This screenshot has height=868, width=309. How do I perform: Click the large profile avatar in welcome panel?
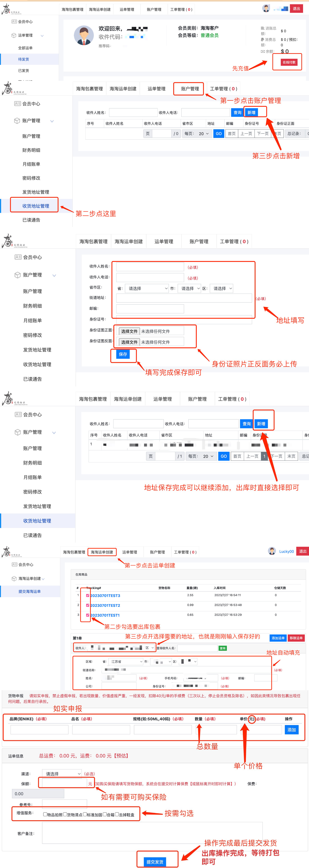(x=83, y=35)
